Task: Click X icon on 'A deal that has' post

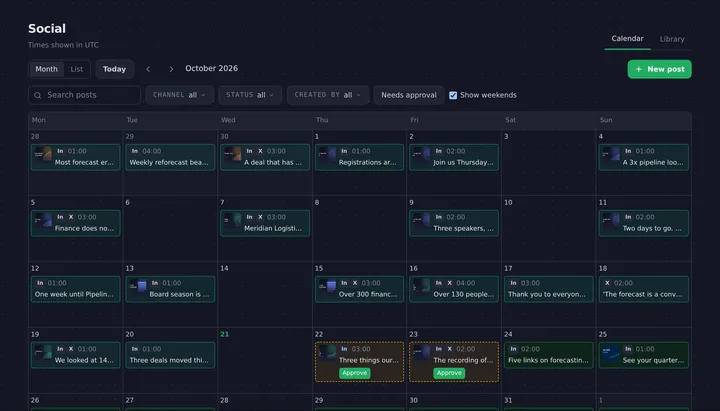Action: pos(260,151)
